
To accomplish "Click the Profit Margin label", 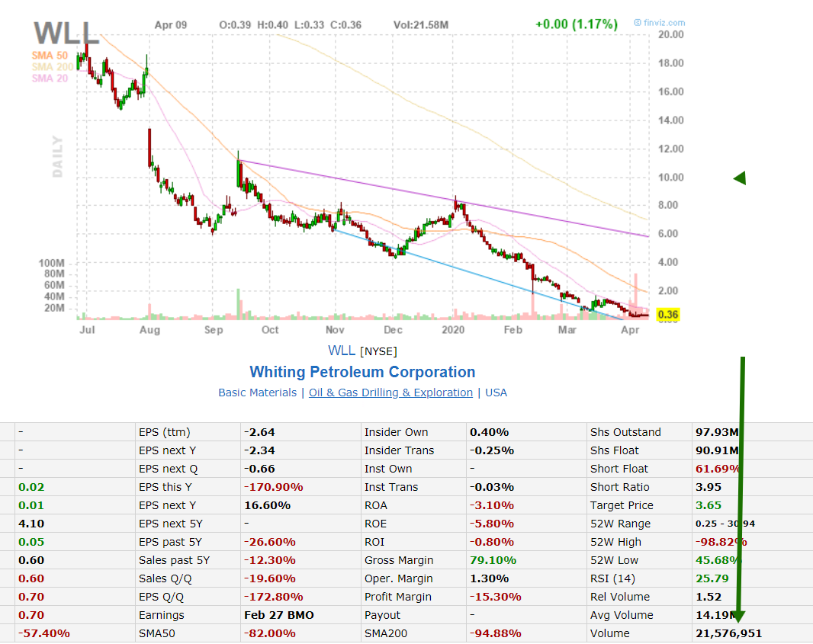I will [x=397, y=597].
